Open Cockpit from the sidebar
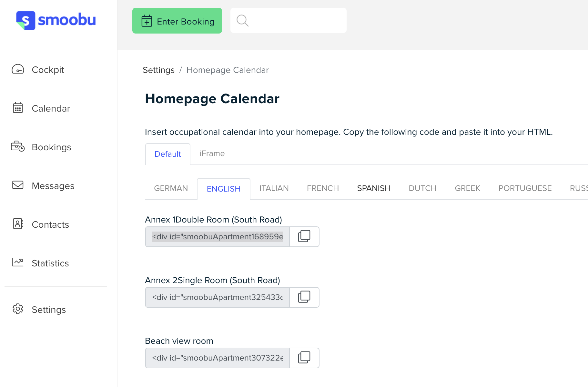This screenshot has width=588, height=387. pyautogui.click(x=48, y=70)
